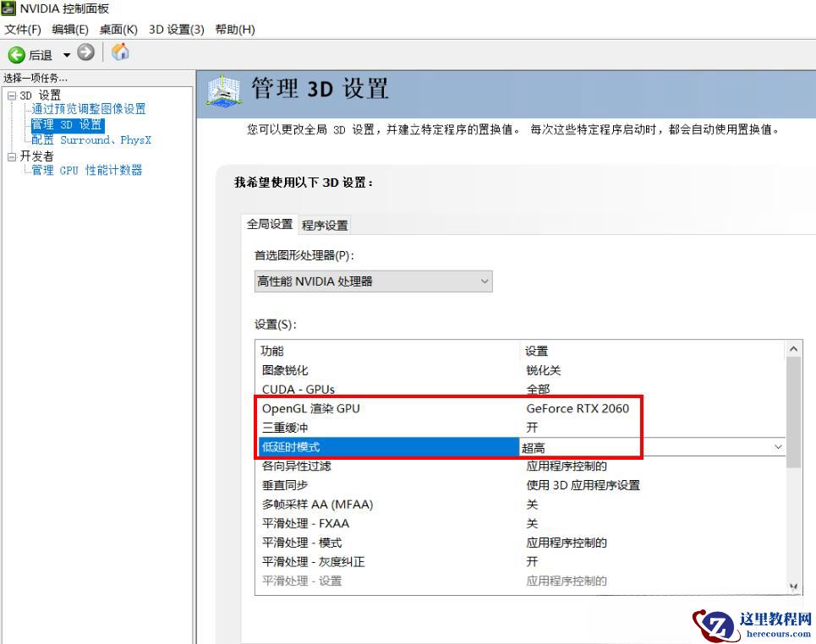This screenshot has width=816, height=644.
Task: Click the NVIDIA home icon in toolbar
Action: (x=119, y=52)
